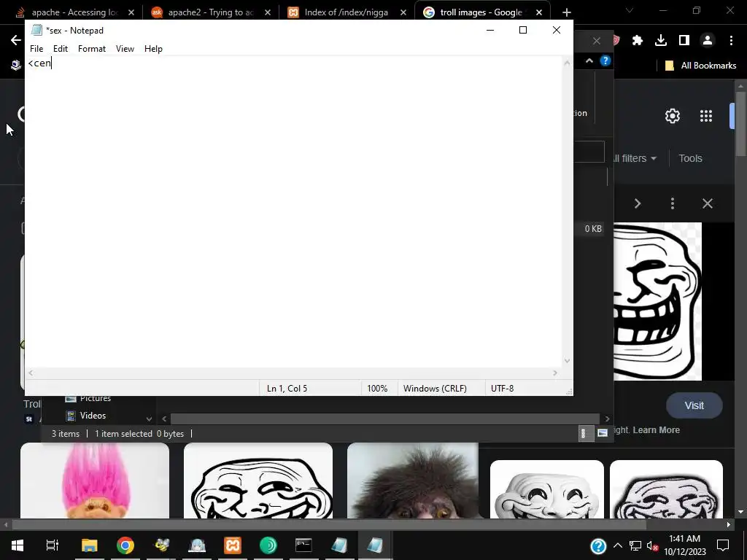This screenshot has width=747, height=560.
Task: Select Pictures in File Explorer tree
Action: pos(88,399)
